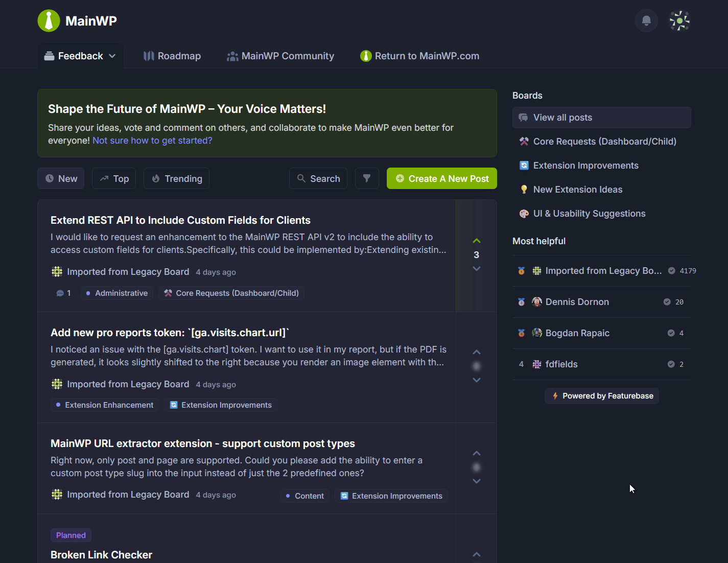Click the MainWP logo icon
Screen dimensions: 728x563
(x=49, y=21)
